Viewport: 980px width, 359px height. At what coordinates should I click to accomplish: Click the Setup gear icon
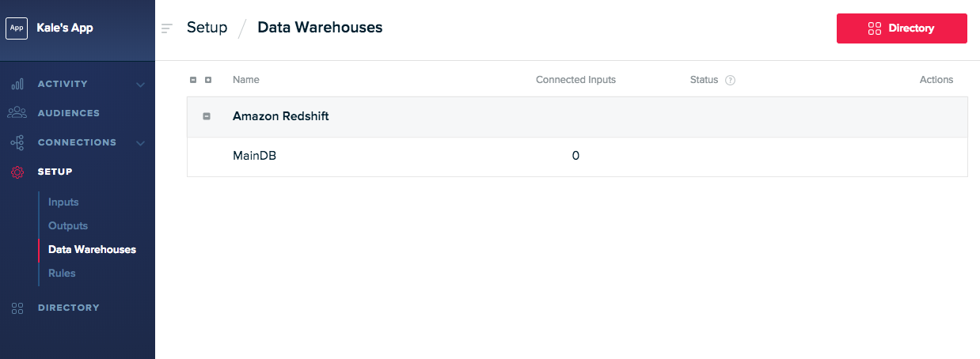[x=17, y=172]
